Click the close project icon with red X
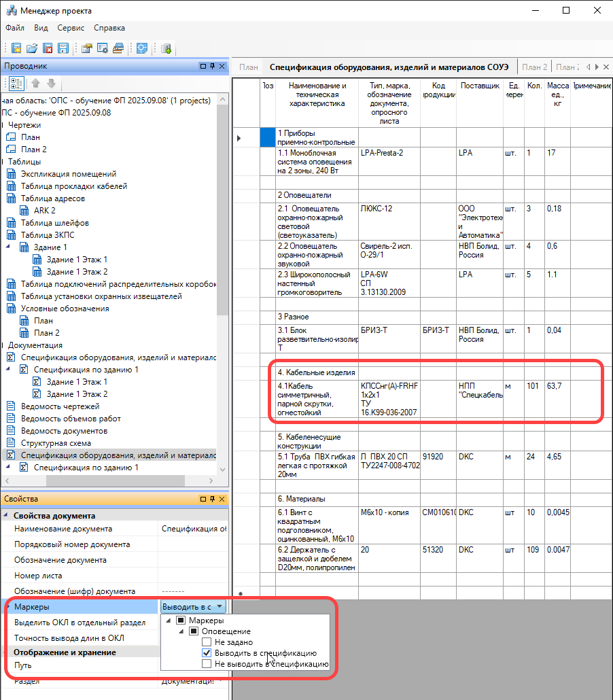This screenshot has height=700, width=613. (48, 48)
